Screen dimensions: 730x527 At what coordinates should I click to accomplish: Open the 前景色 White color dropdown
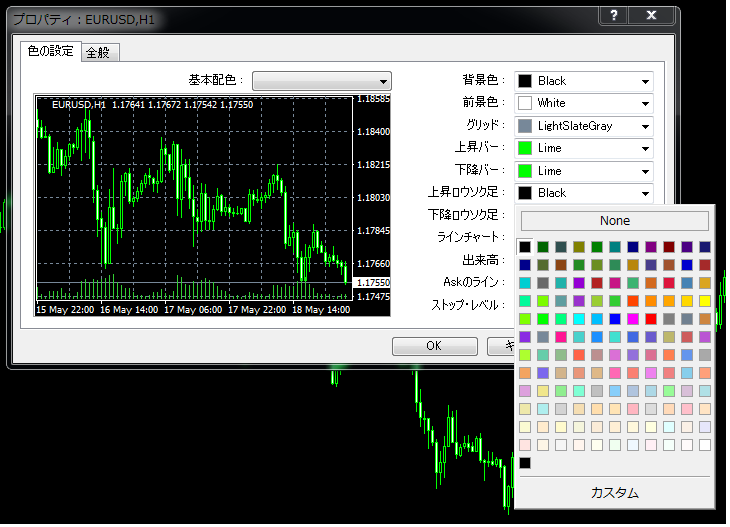coord(584,103)
